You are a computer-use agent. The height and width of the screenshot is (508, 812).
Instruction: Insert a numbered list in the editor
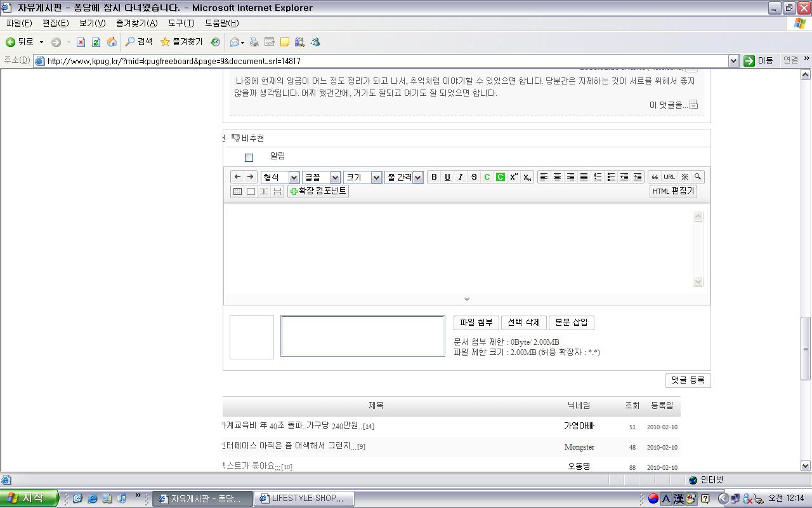[x=598, y=177]
